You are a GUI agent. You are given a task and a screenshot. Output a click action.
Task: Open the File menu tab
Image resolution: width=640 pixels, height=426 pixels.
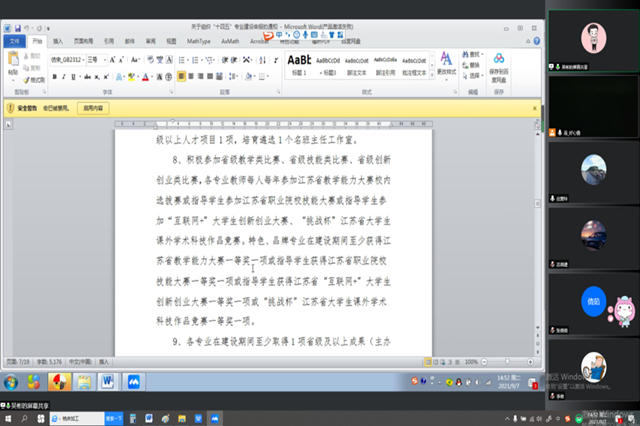coord(14,42)
